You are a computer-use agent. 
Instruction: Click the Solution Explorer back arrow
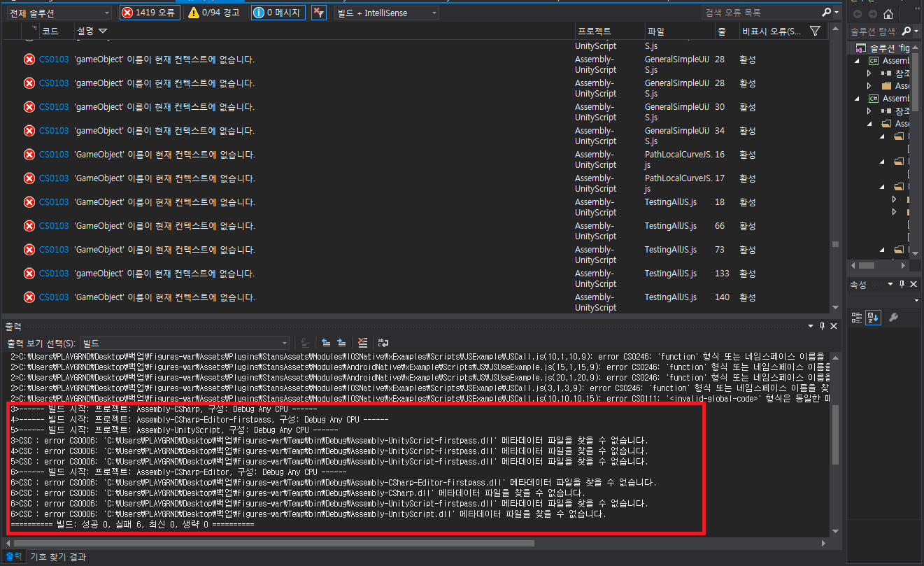click(858, 13)
